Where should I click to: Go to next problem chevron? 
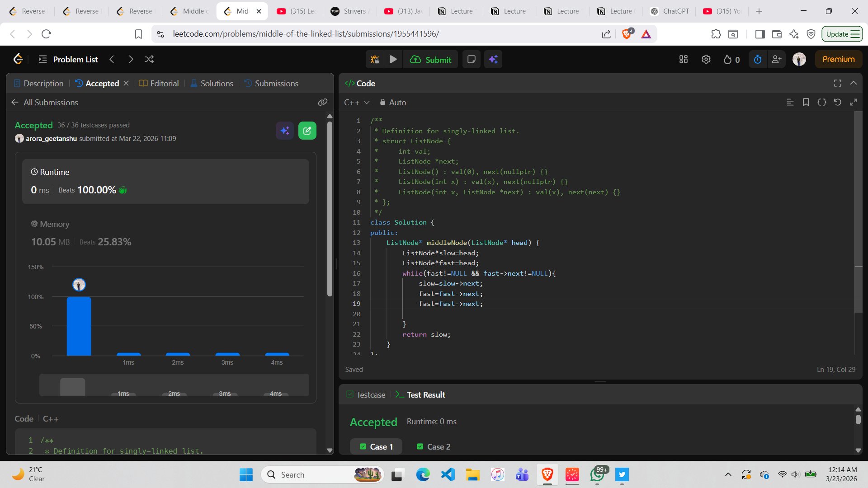pos(131,59)
